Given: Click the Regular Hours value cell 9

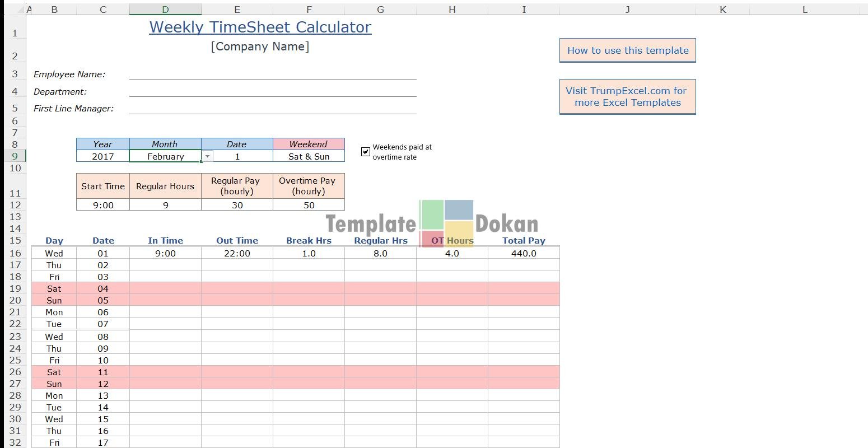Looking at the screenshot, I should pos(165,206).
